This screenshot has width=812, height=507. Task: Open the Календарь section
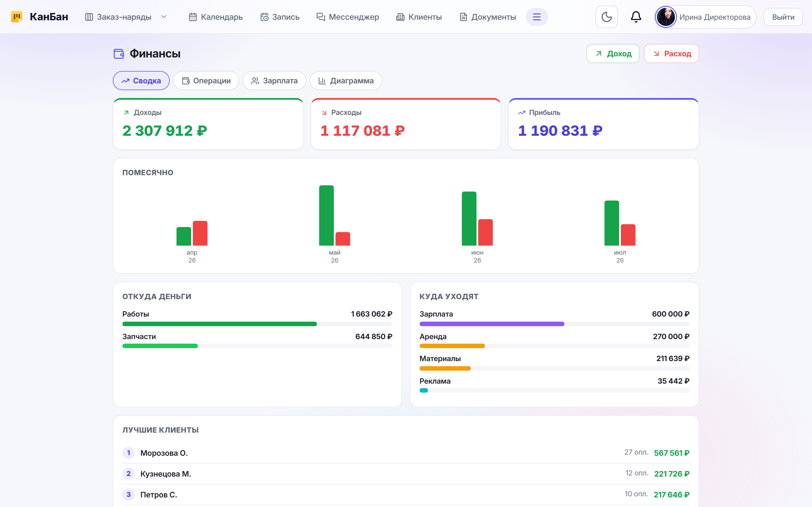pos(216,17)
